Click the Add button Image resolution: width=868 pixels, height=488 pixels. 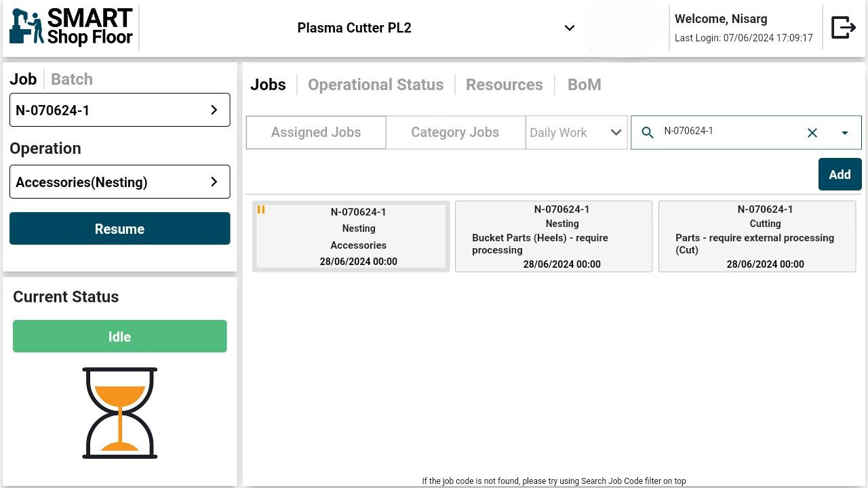point(840,174)
